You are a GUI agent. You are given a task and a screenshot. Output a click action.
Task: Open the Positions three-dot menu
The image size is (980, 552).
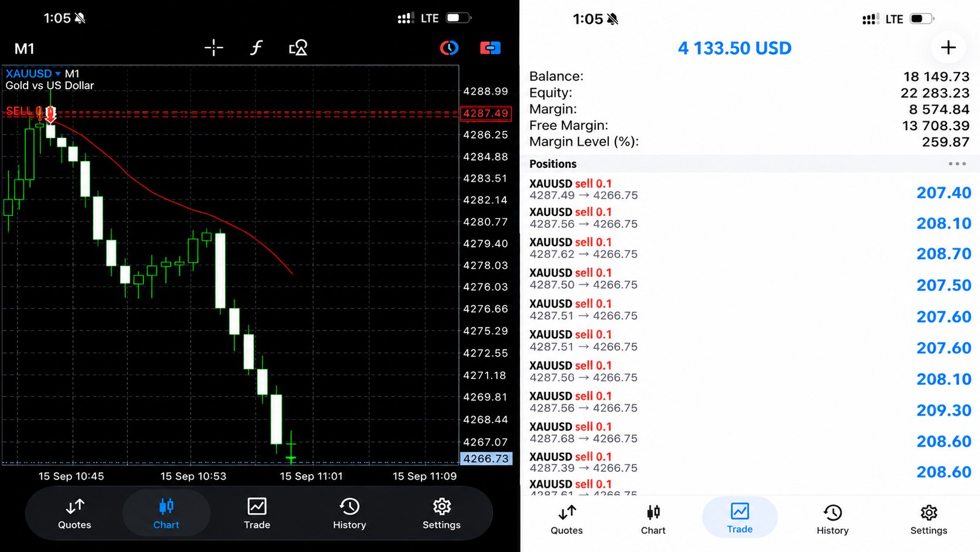click(x=957, y=164)
